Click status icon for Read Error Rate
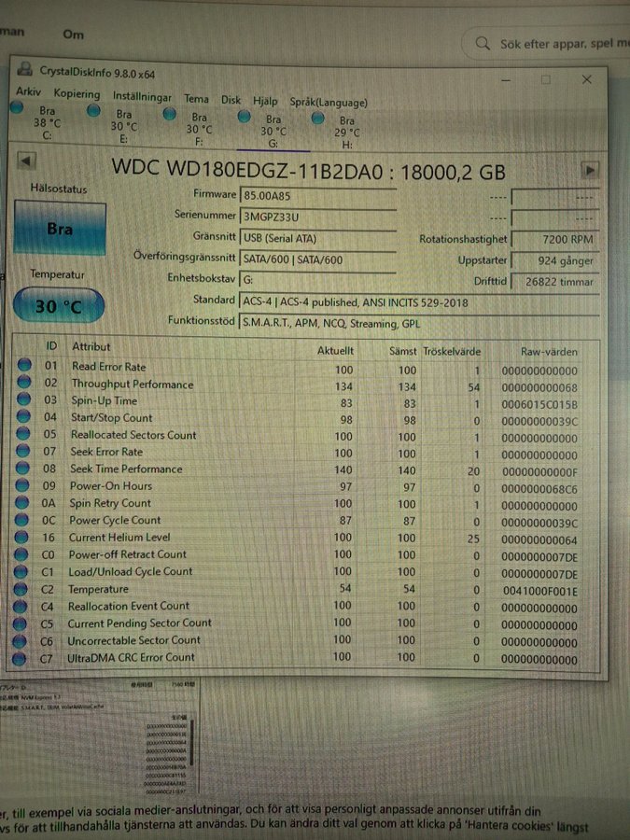The image size is (630, 840). (x=24, y=365)
